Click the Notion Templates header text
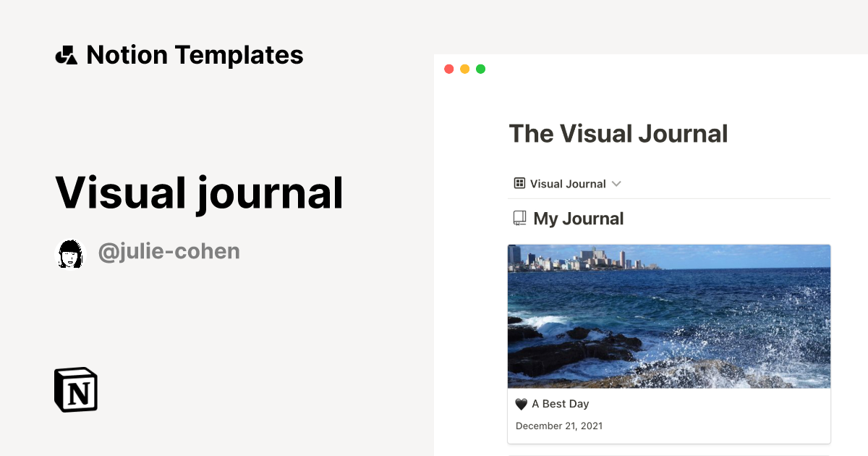 (x=195, y=54)
